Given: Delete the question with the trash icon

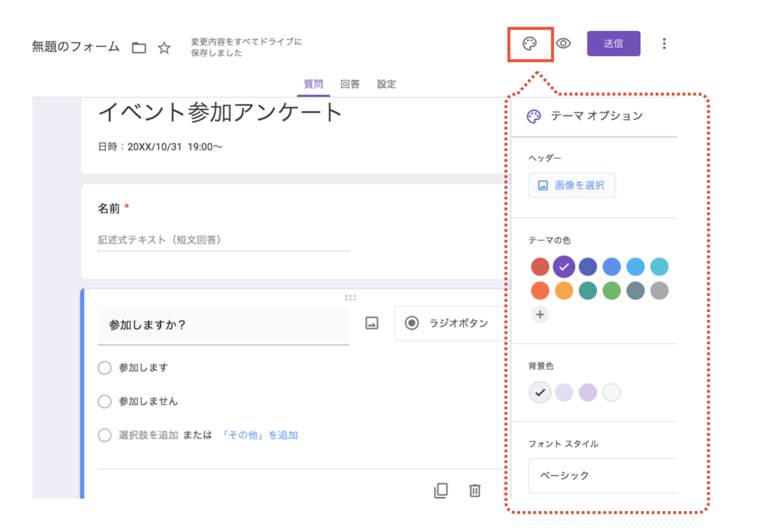Looking at the screenshot, I should [x=474, y=491].
